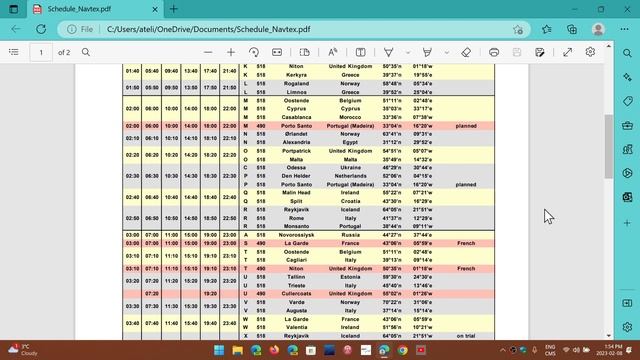Rotate the PDF page
This screenshot has width=640, height=360.
[x=254, y=52]
